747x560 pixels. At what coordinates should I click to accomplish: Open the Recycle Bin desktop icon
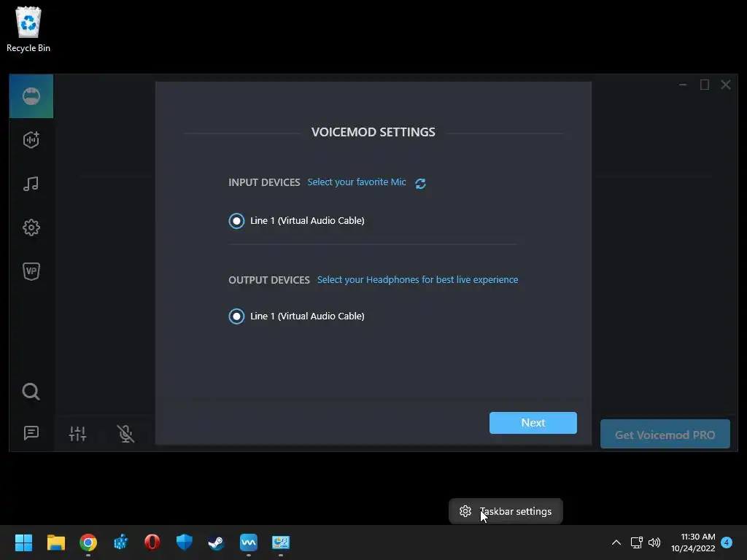click(28, 29)
